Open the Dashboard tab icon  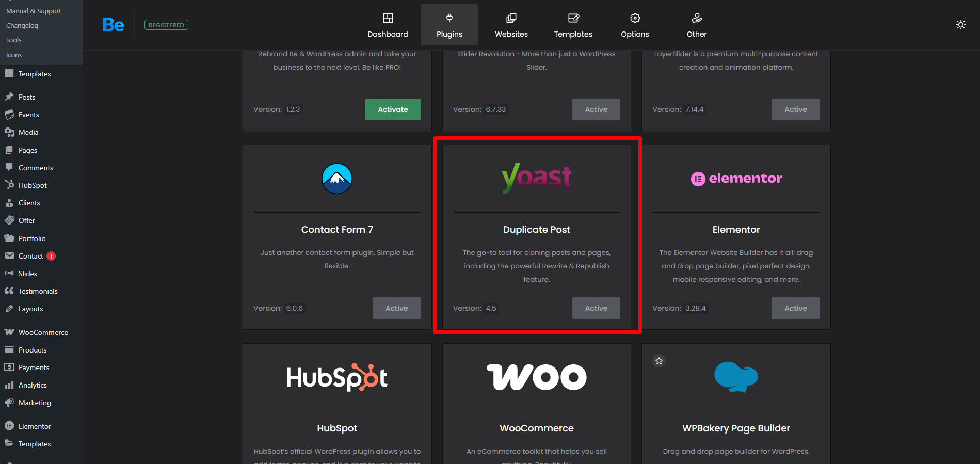click(x=388, y=18)
